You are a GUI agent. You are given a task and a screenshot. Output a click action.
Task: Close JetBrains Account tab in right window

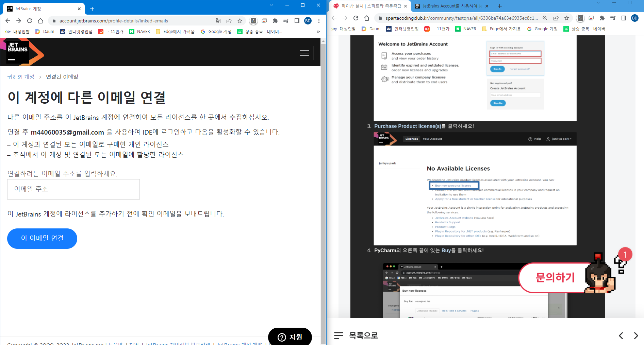pyautogui.click(x=487, y=6)
